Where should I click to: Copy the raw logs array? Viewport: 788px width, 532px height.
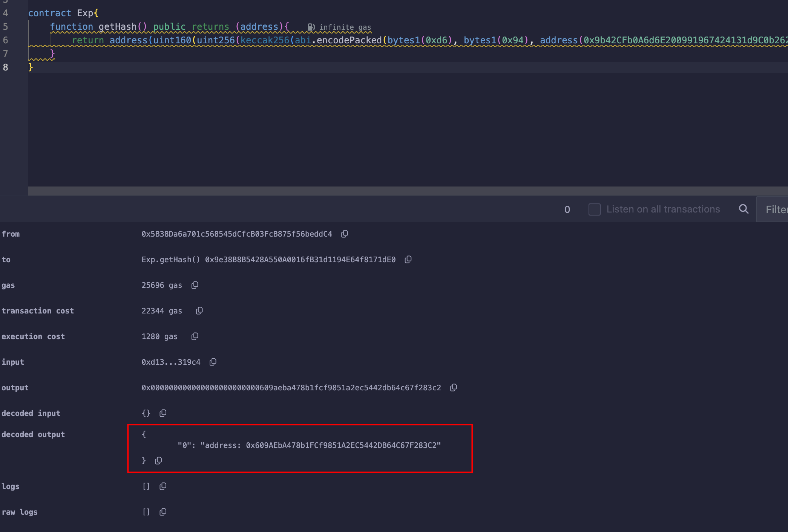pos(163,512)
